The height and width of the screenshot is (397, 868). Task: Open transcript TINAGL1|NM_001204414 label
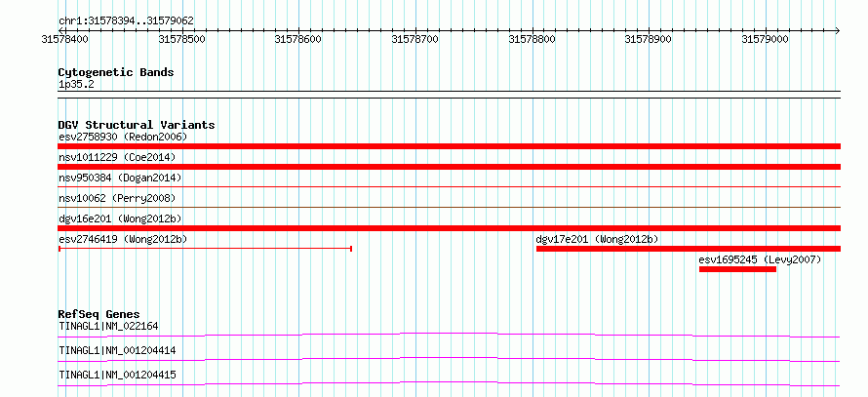point(117,350)
